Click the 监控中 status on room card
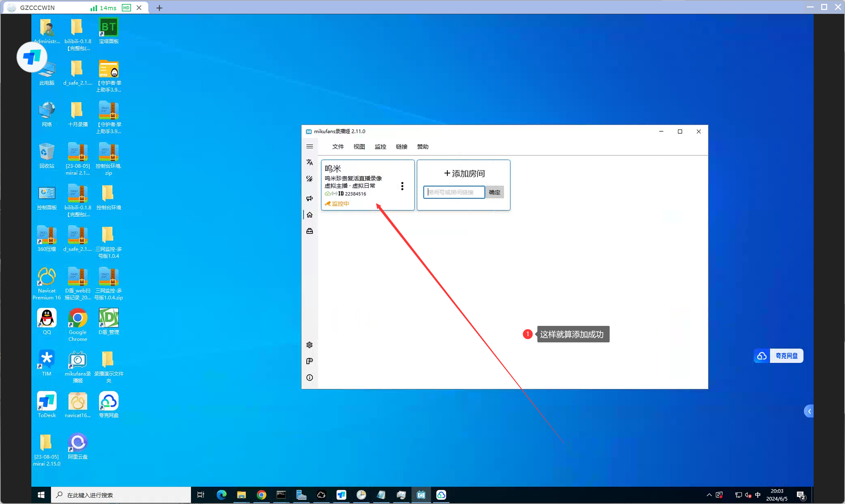Image resolution: width=845 pixels, height=504 pixels. [x=340, y=204]
